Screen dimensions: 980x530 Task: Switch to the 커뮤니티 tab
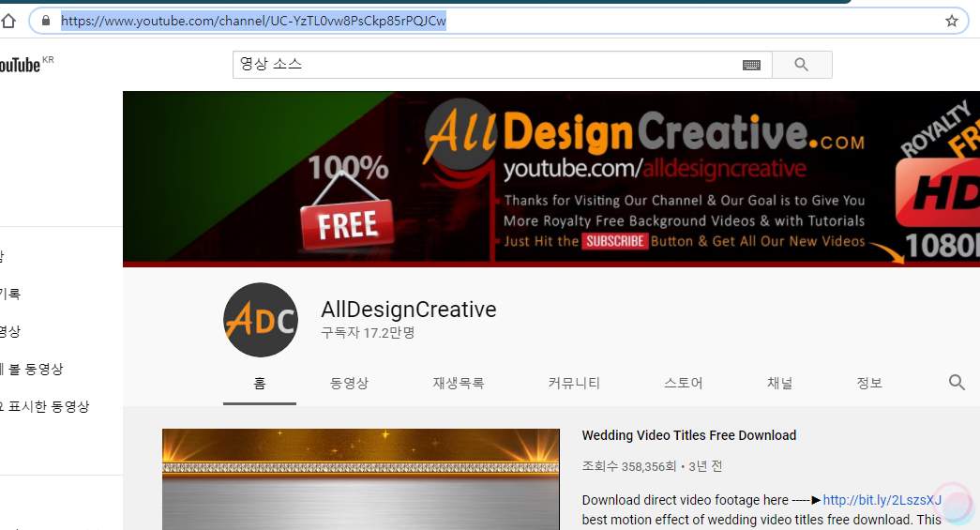click(574, 383)
